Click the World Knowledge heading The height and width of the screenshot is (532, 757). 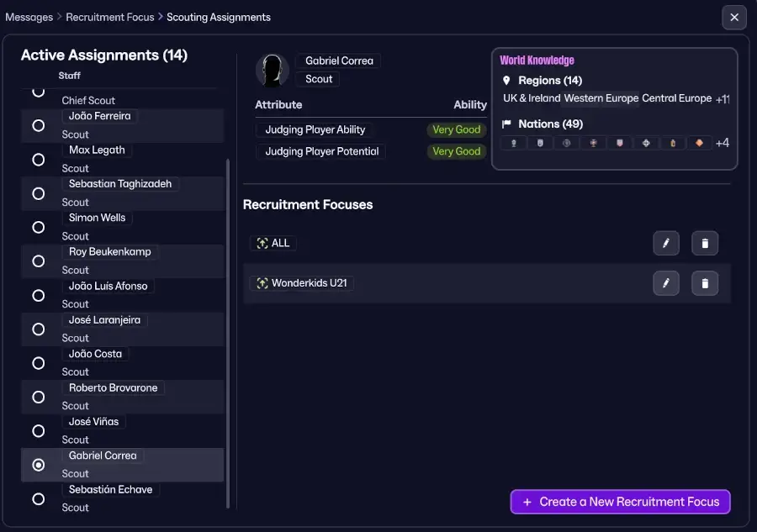[x=537, y=61]
